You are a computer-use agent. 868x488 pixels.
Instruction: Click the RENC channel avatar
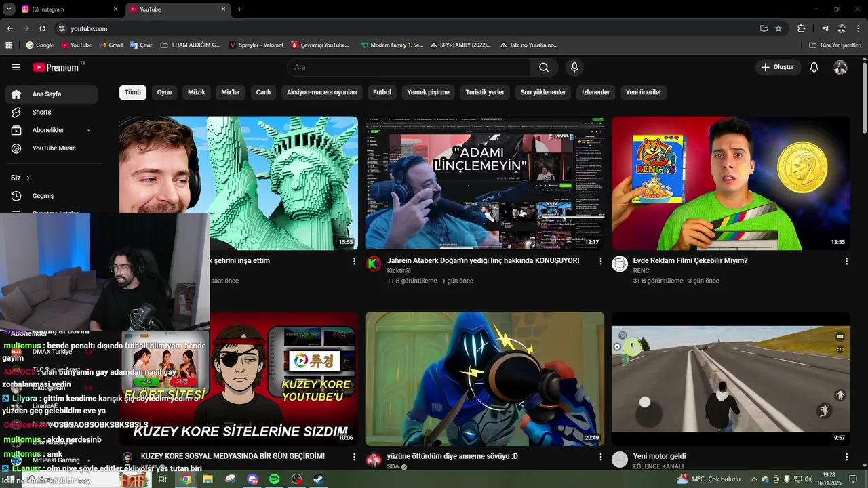tap(620, 264)
